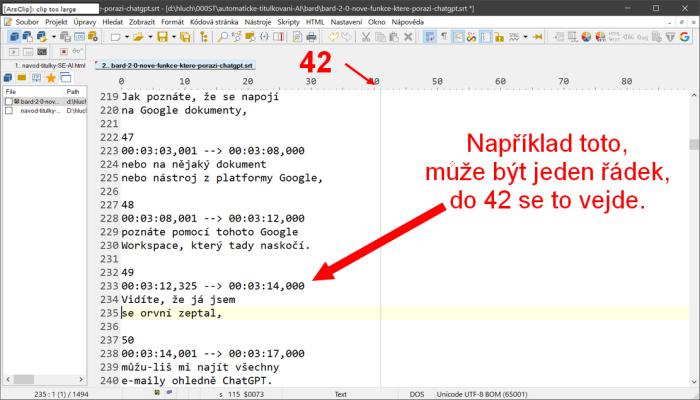The height and width of the screenshot is (400, 700).
Task: Click the Print preview icon
Action: point(297,37)
